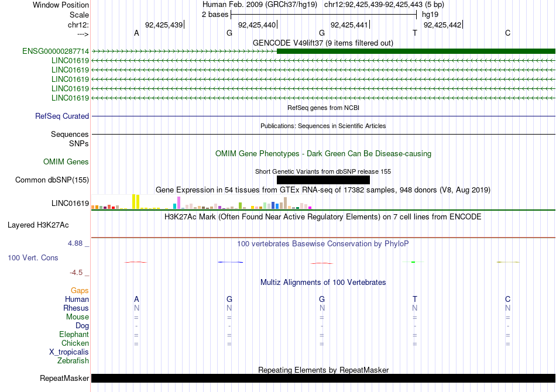Click the 'Human Feb. 2009 (GRCh37/hg19)' text
This screenshot has width=556, height=392.
coord(259,5)
